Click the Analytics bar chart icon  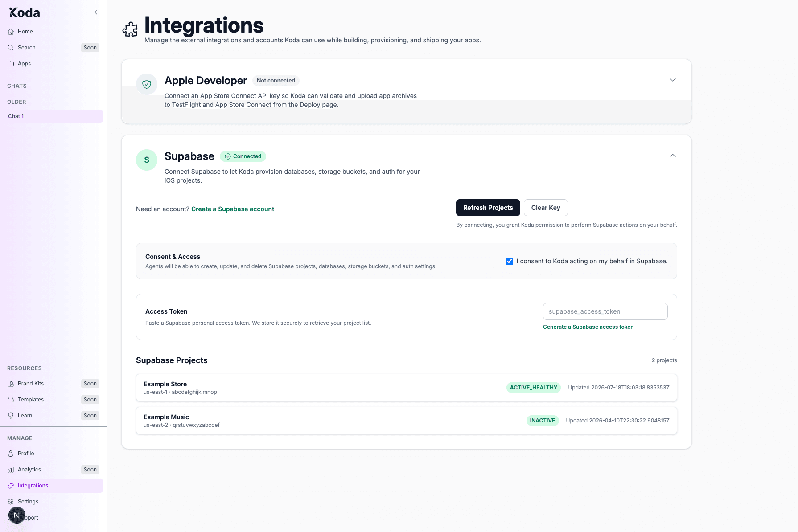click(11, 470)
